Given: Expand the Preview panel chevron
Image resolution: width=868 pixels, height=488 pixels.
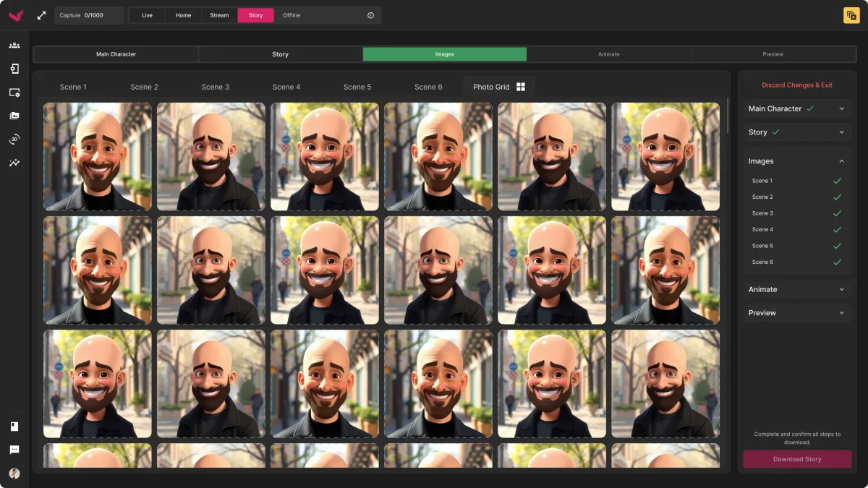Looking at the screenshot, I should point(841,313).
